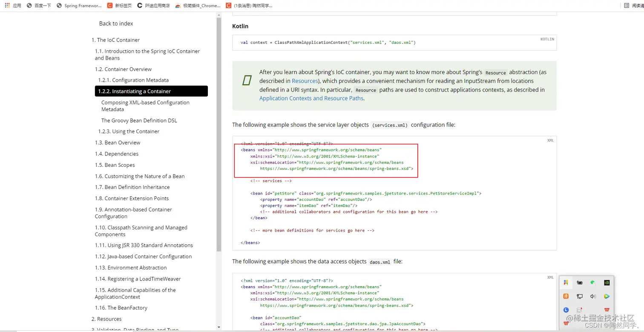Open the 新标签页 bookmark
The height and width of the screenshot is (332, 644).
[119, 6]
